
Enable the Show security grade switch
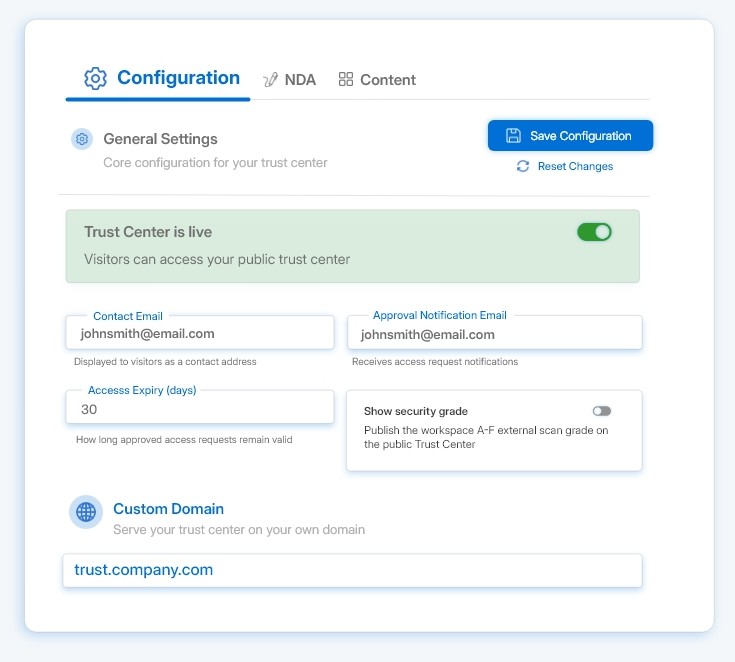[602, 411]
